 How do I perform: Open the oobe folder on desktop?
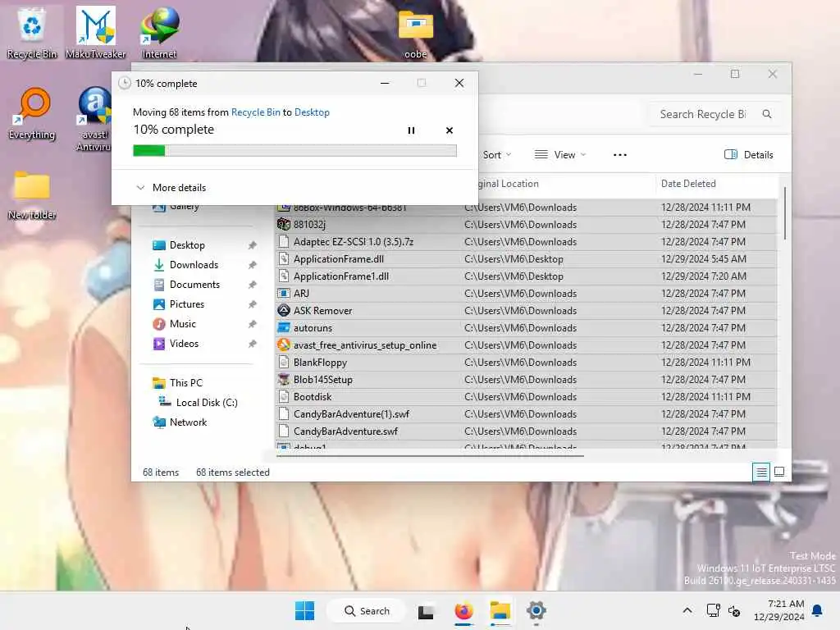pos(416,33)
